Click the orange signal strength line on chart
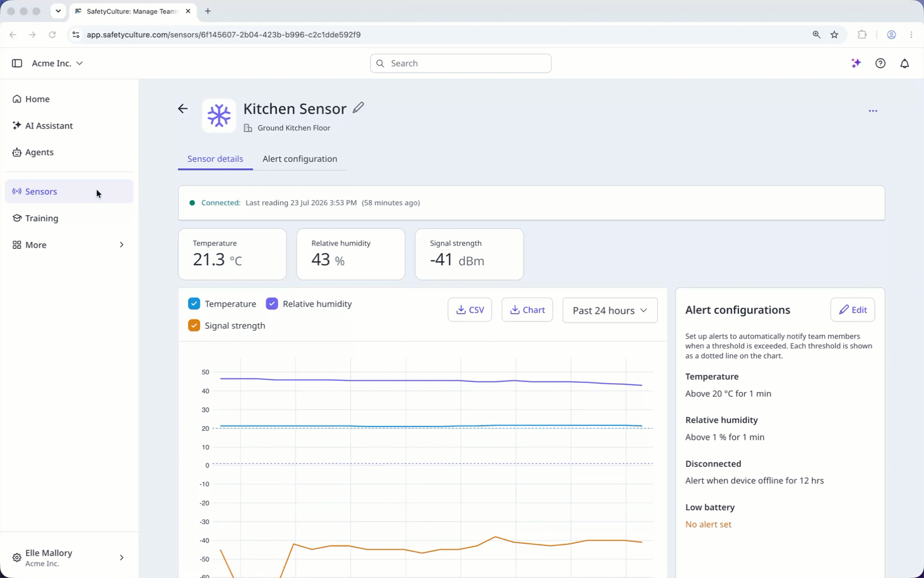 click(x=495, y=537)
